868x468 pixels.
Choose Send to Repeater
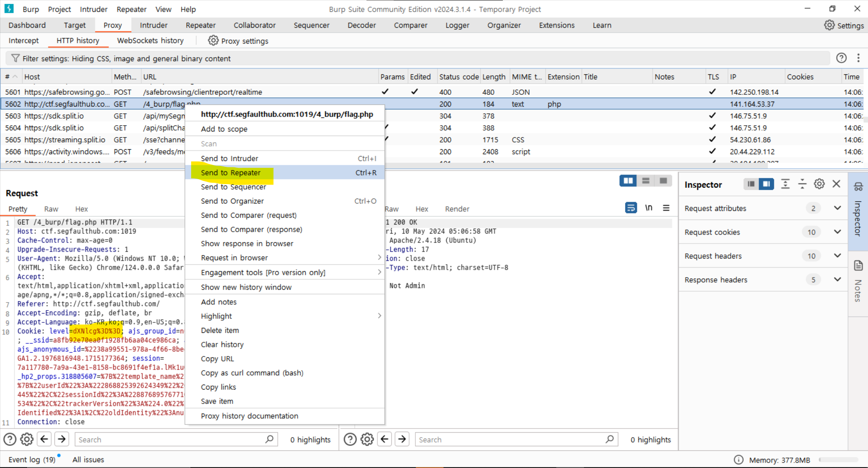click(285, 172)
